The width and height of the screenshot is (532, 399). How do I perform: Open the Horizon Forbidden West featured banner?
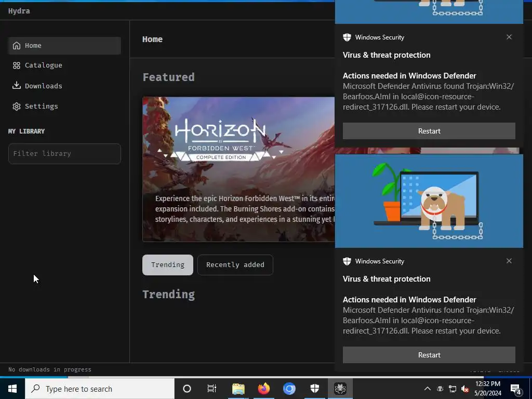pyautogui.click(x=238, y=169)
